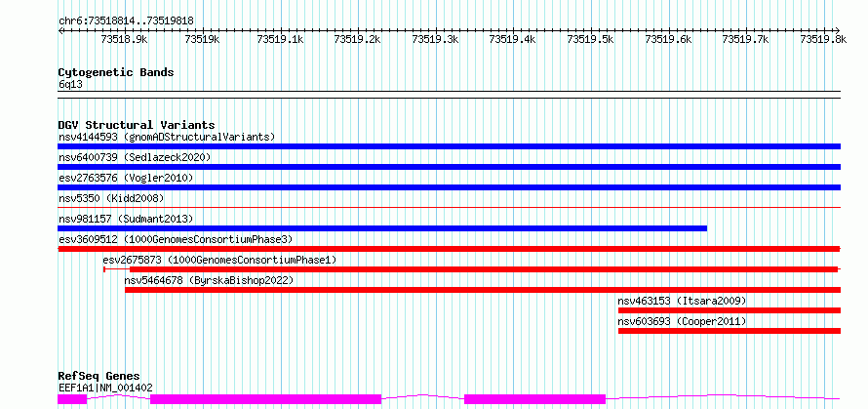Click the thin red line for nsv5350

449,207
